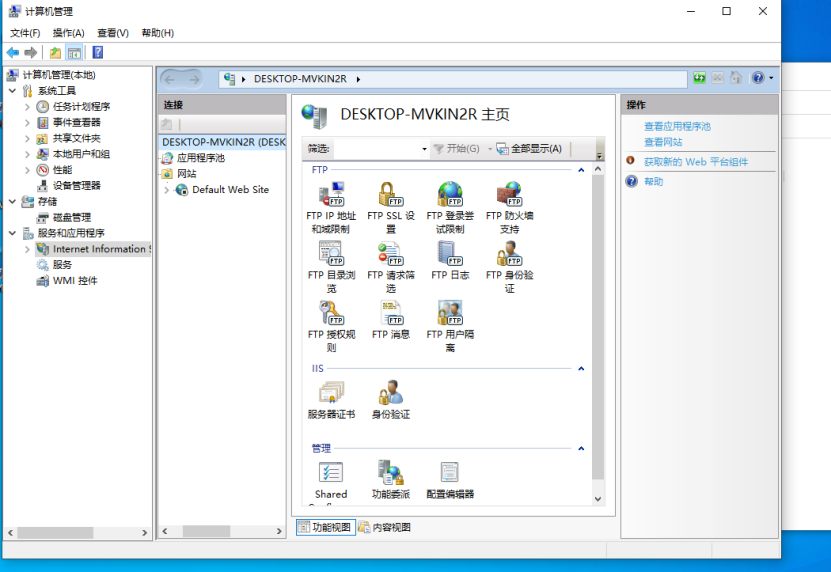Click the toolbar back arrow
This screenshot has height=572, width=831.
click(x=13, y=52)
